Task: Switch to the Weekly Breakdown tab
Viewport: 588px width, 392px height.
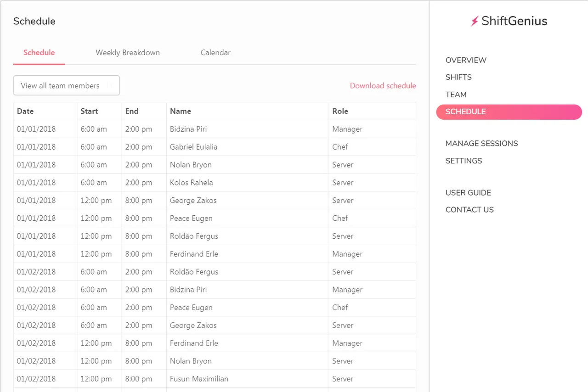Action: click(128, 52)
